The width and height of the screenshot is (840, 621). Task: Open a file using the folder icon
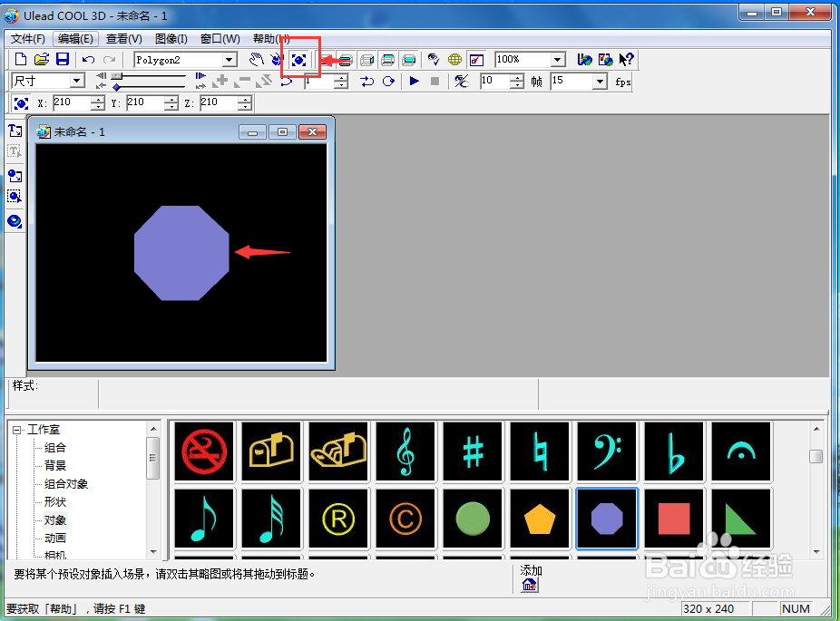(41, 60)
